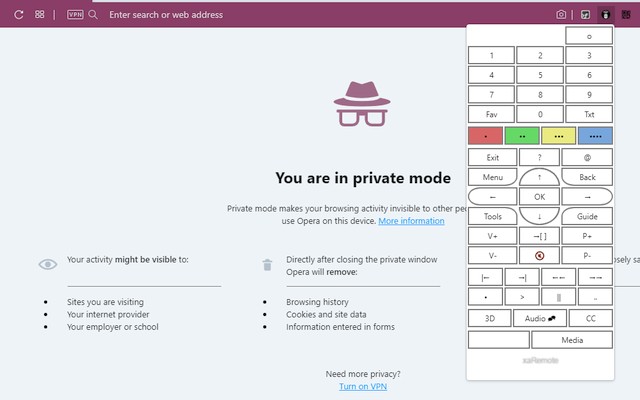640x400 pixels.
Task: Click the red color key
Action: click(x=485, y=136)
